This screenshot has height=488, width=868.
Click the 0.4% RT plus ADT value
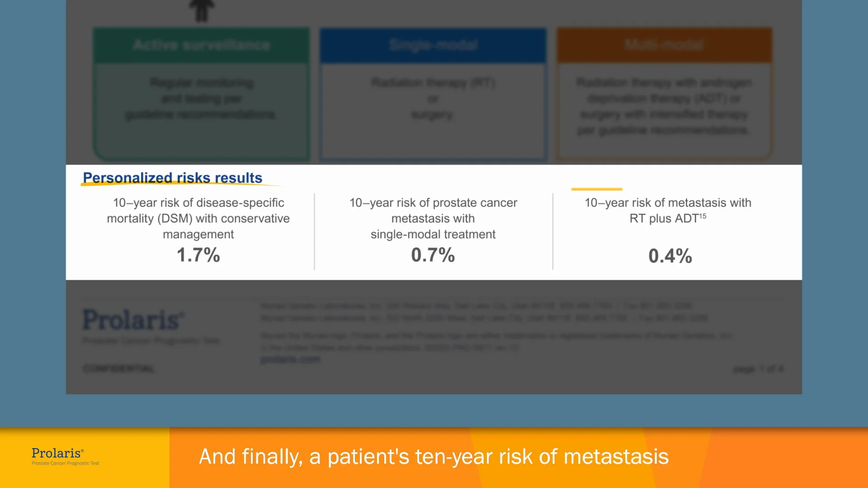(670, 256)
